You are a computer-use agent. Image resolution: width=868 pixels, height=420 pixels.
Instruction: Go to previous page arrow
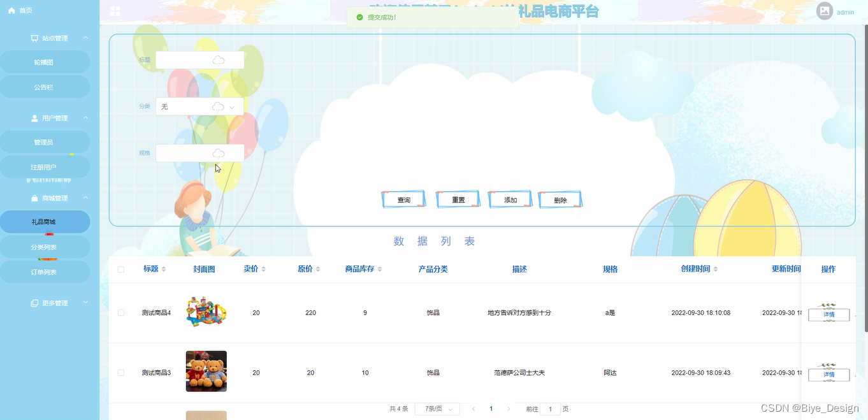click(474, 409)
